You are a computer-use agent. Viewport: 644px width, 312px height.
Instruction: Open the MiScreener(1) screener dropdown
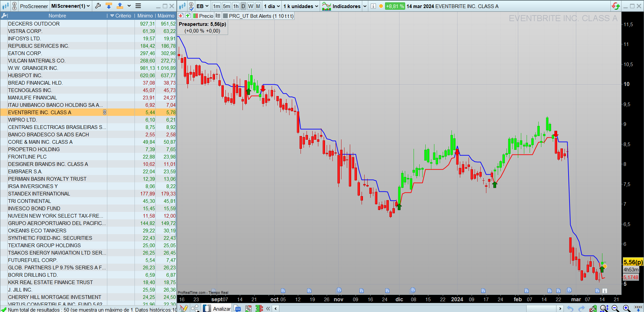[70, 6]
